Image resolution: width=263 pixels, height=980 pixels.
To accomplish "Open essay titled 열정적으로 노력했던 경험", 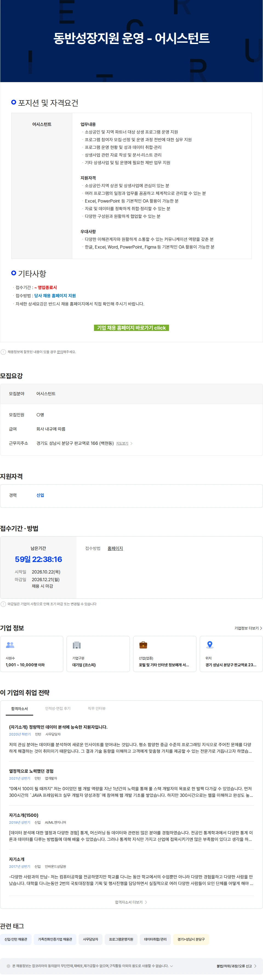I will [31, 771].
